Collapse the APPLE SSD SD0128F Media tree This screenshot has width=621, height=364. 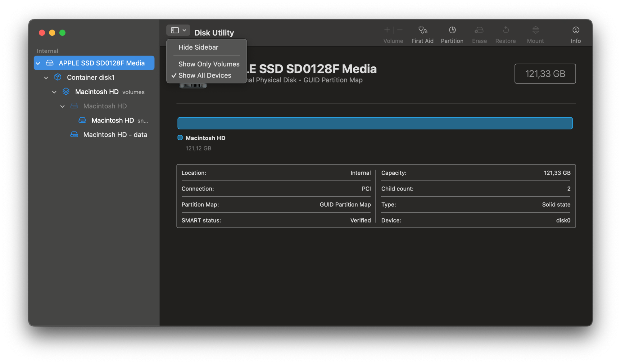[38, 63]
